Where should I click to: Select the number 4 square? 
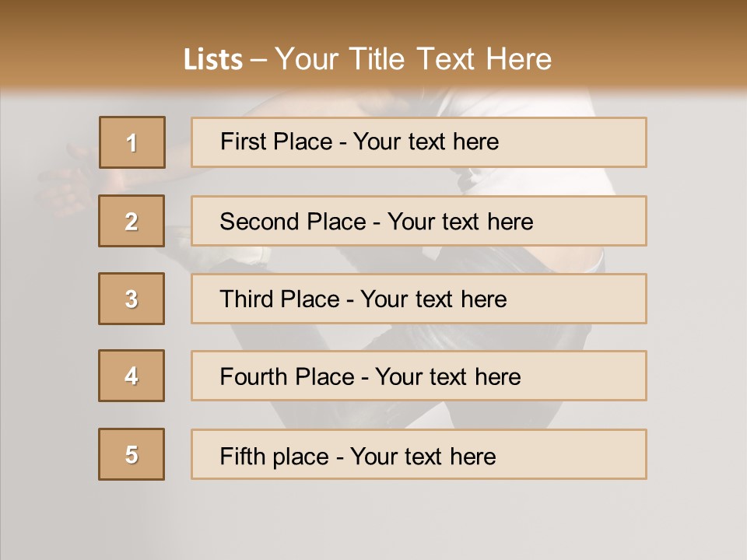point(132,376)
